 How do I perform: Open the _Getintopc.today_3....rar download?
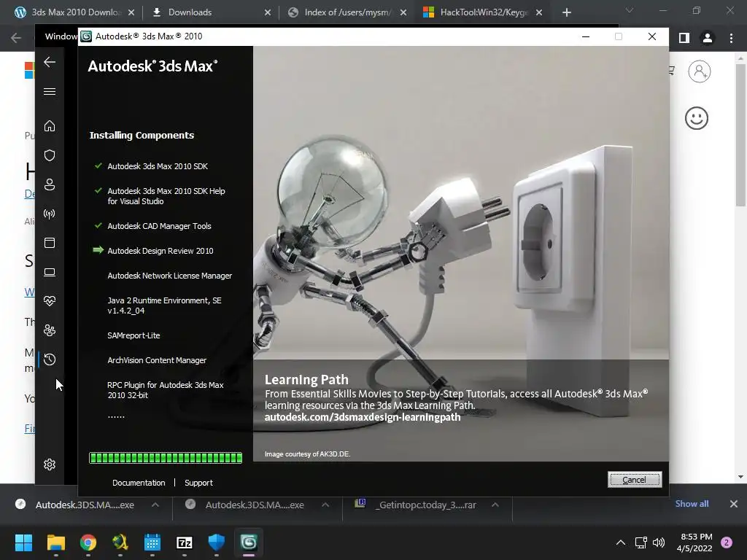point(417,505)
